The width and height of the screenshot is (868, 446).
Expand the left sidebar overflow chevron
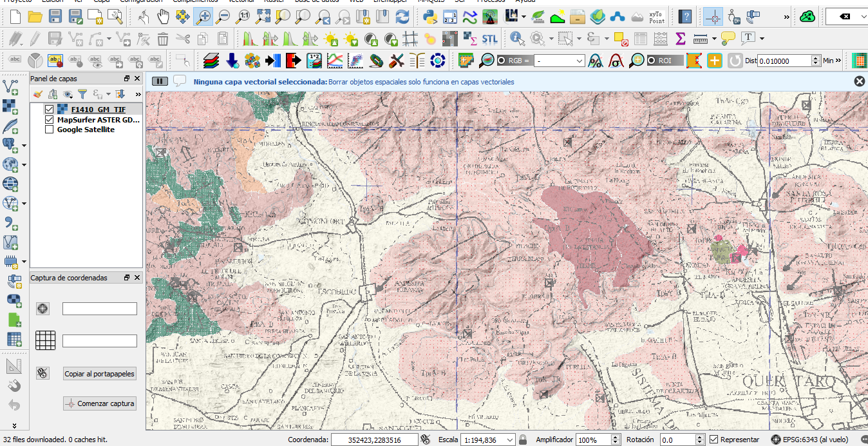[14, 425]
